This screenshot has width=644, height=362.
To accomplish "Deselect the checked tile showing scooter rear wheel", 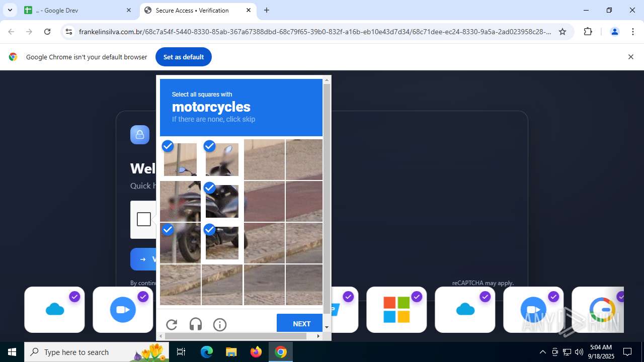I will [222, 243].
